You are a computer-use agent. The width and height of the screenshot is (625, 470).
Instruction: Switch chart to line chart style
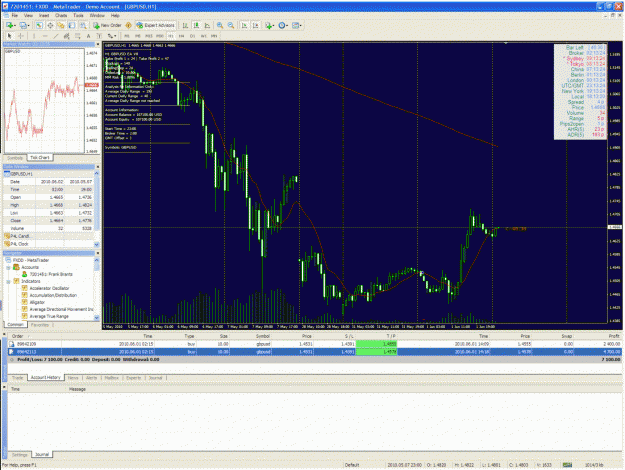pyautogui.click(x=207, y=25)
